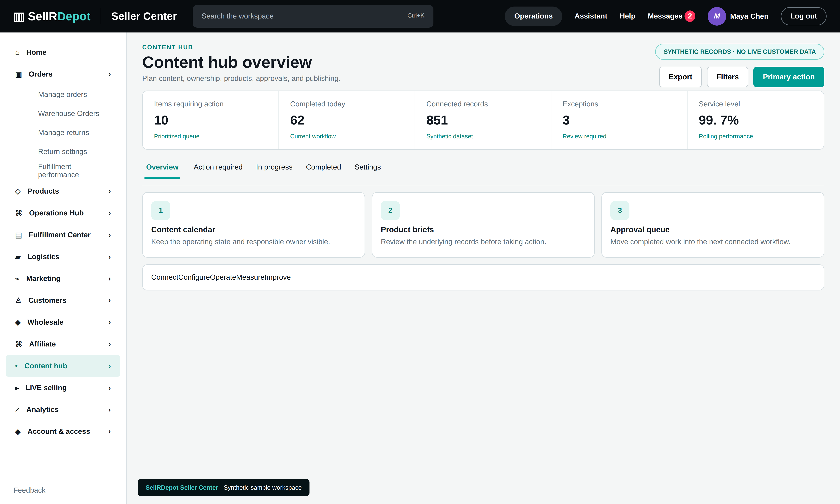Expand the Logistics chevron

[x=110, y=257]
